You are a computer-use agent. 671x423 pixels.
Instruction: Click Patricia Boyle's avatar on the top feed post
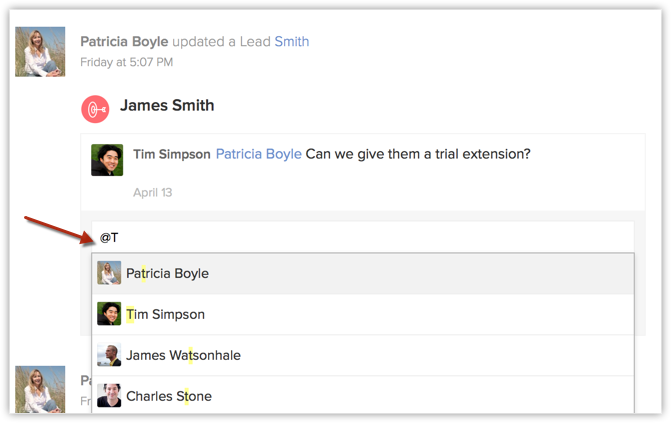[x=40, y=52]
